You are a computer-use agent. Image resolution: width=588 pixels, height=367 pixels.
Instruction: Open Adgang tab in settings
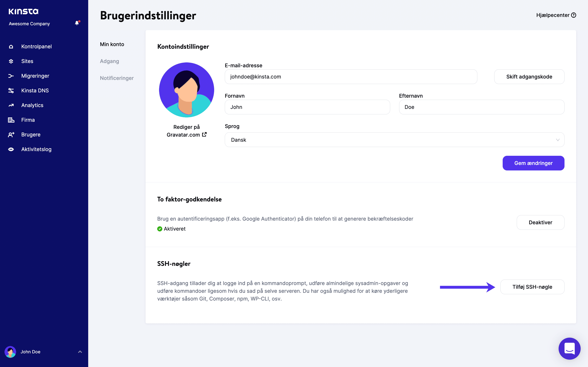click(x=109, y=61)
